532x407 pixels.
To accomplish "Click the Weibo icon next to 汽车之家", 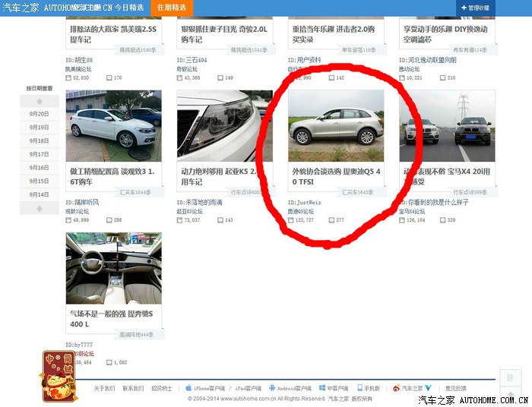I will click(396, 388).
